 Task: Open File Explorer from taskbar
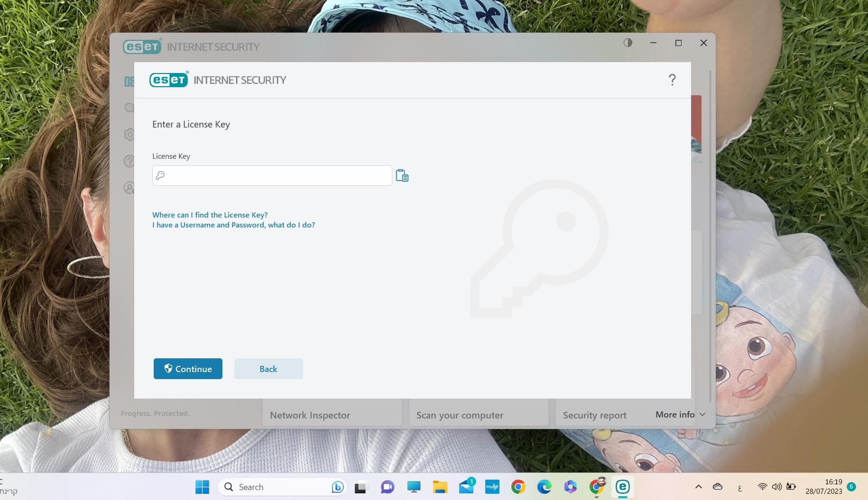[440, 487]
